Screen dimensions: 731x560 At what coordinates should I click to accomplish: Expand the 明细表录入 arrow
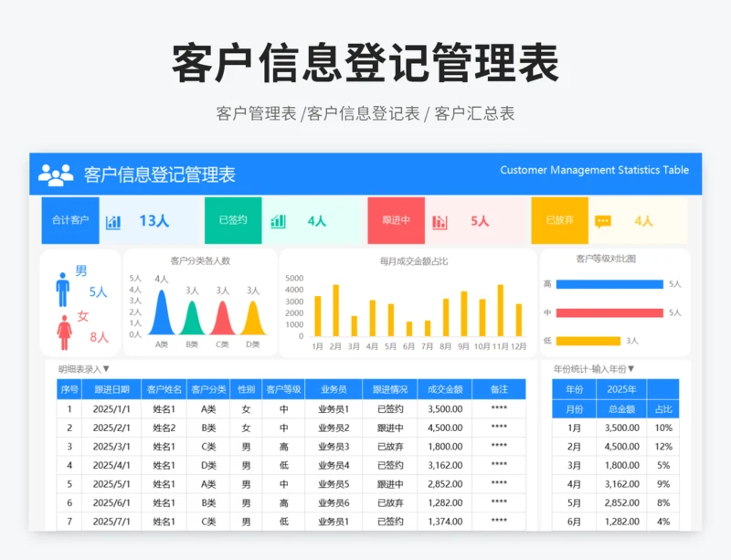click(106, 369)
